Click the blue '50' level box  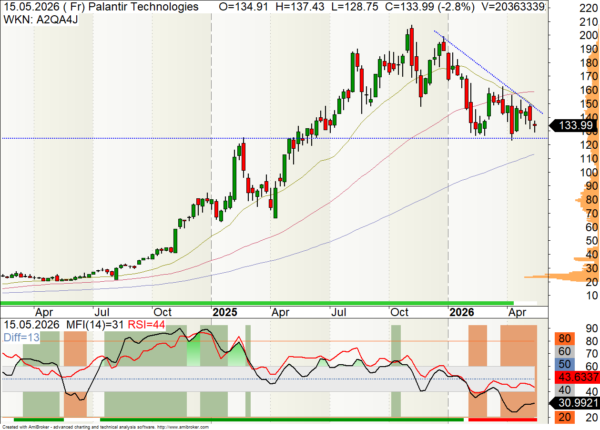pos(564,364)
